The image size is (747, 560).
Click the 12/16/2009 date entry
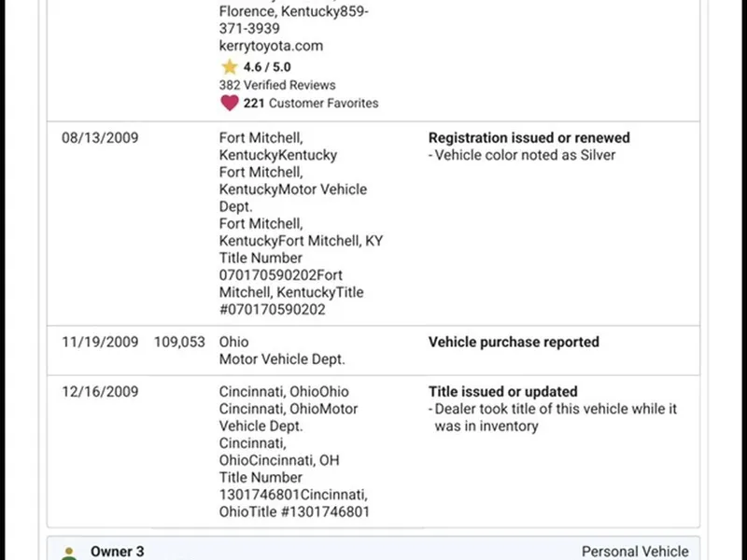pos(100,392)
